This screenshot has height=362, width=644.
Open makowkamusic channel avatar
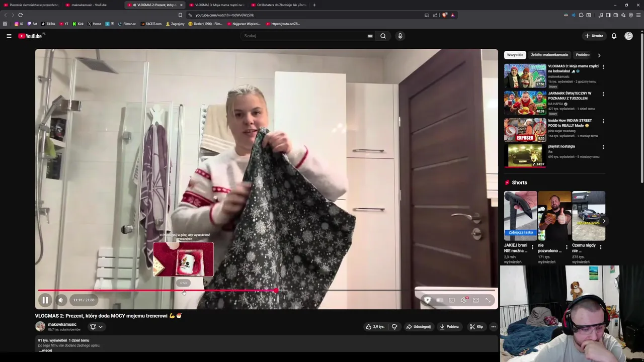40,327
